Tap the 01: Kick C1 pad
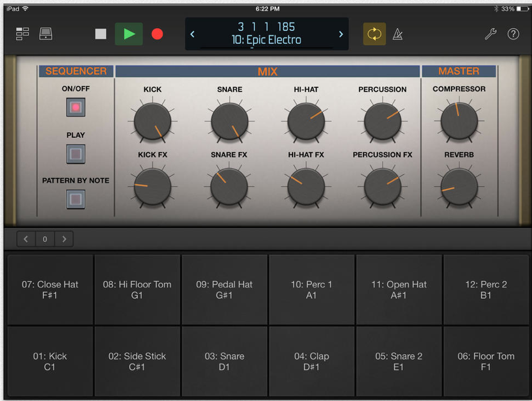This screenshot has width=532, height=401. (x=50, y=361)
